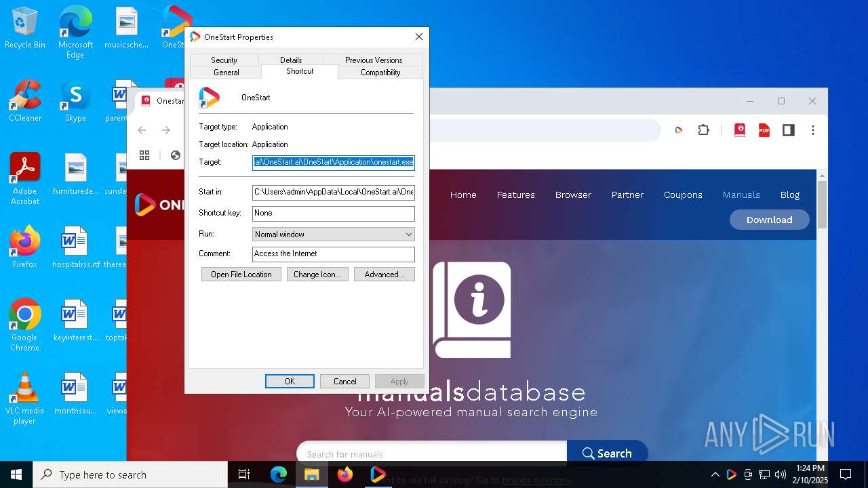868x488 pixels.
Task: Open the Features navigation link
Action: click(x=516, y=195)
